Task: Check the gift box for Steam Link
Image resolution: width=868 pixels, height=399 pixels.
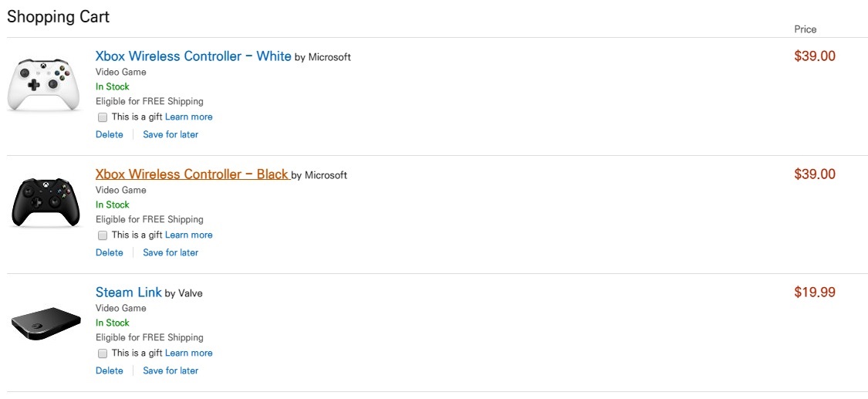Action: [x=103, y=353]
